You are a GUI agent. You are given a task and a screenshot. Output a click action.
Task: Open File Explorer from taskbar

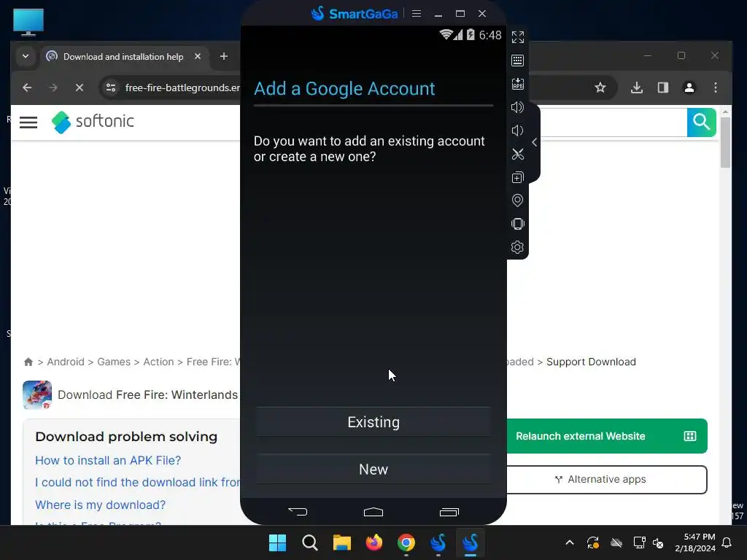(x=342, y=542)
